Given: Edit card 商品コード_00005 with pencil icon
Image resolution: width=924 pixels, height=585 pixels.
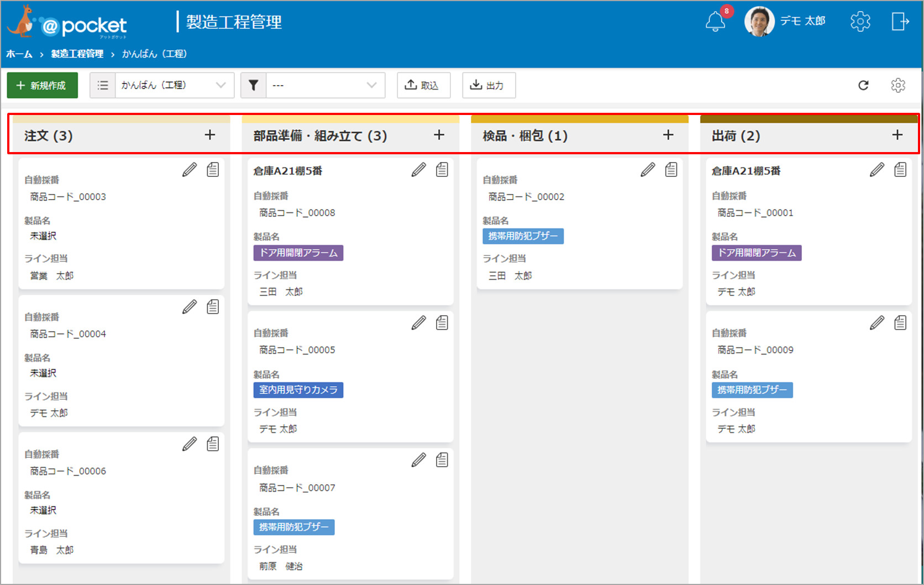Looking at the screenshot, I should 419,323.
